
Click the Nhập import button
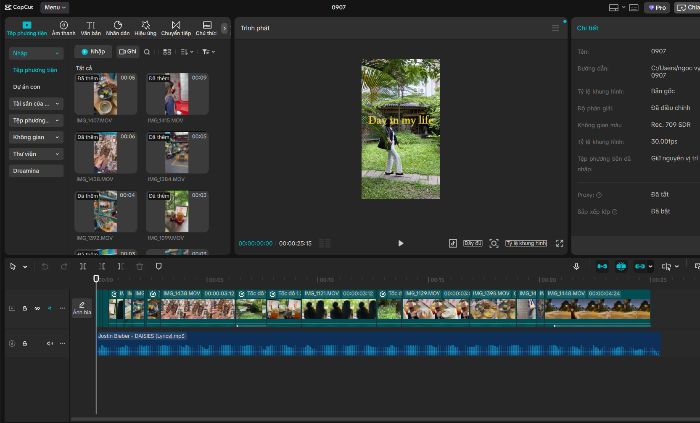pos(93,52)
